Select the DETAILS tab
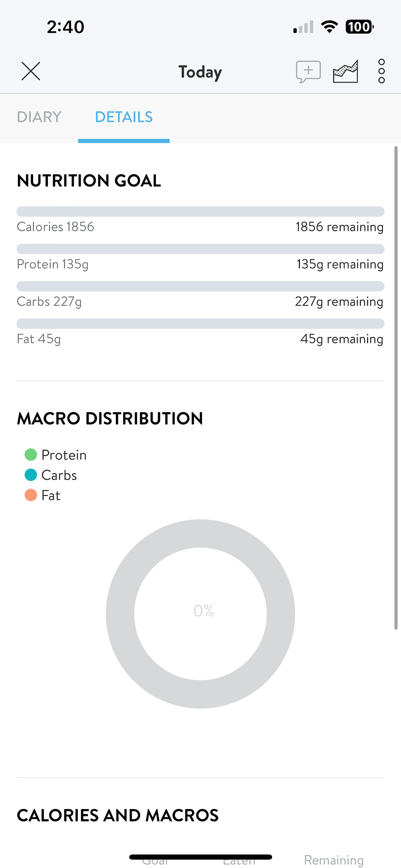Viewport: 401px width, 868px height. click(124, 117)
